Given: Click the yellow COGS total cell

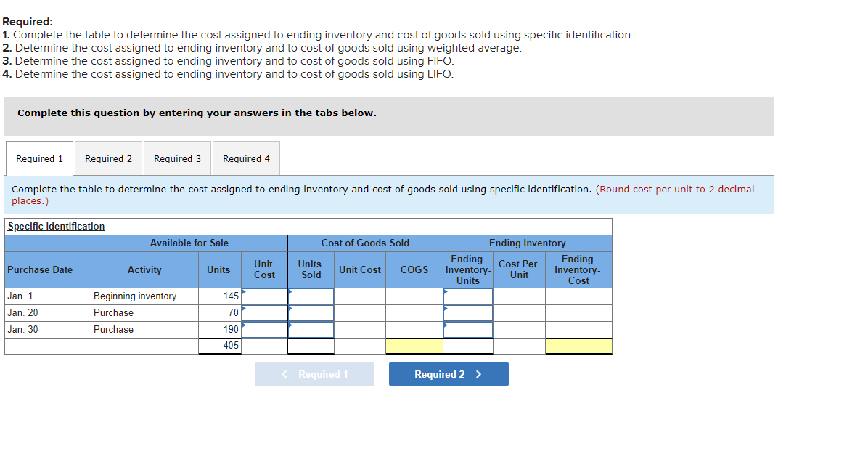Looking at the screenshot, I should coord(414,346).
